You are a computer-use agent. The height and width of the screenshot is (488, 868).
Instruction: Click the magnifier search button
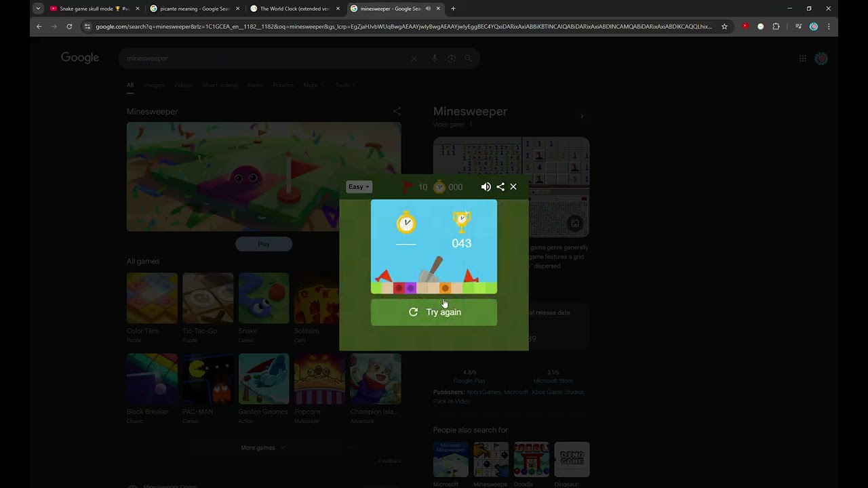point(468,58)
